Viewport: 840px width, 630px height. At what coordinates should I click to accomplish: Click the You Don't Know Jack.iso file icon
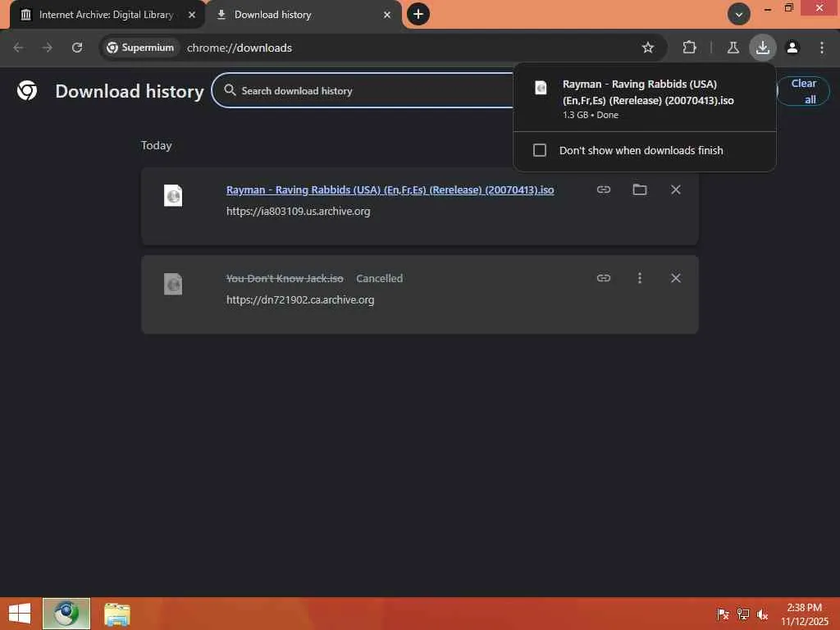click(x=173, y=284)
